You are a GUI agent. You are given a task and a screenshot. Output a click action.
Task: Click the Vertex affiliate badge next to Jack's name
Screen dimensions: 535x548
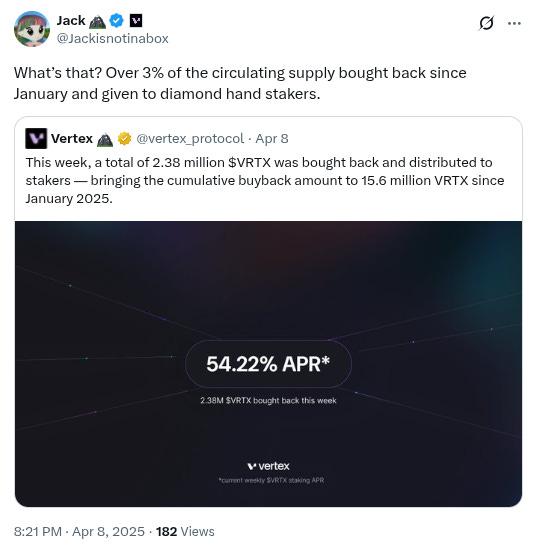tap(136, 21)
